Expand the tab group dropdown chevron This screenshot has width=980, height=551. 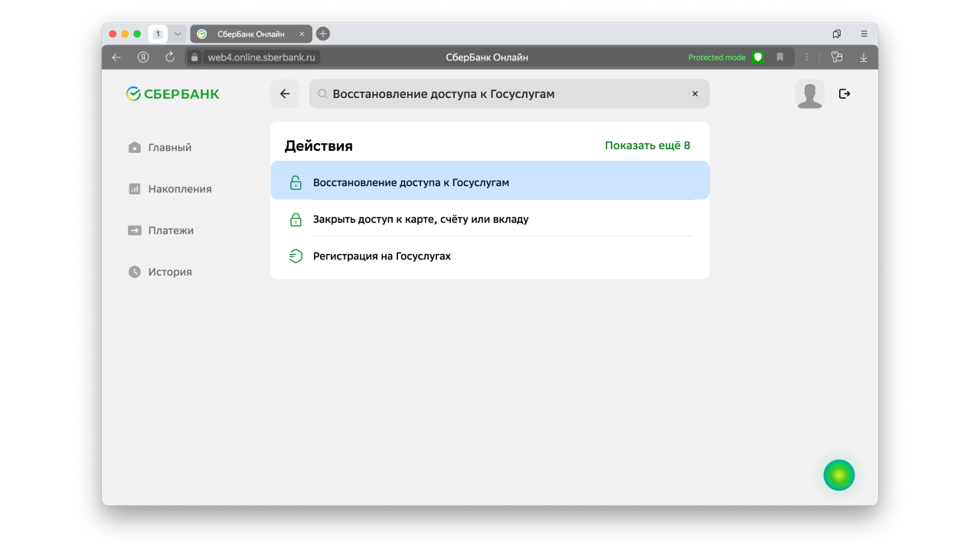[x=178, y=34]
